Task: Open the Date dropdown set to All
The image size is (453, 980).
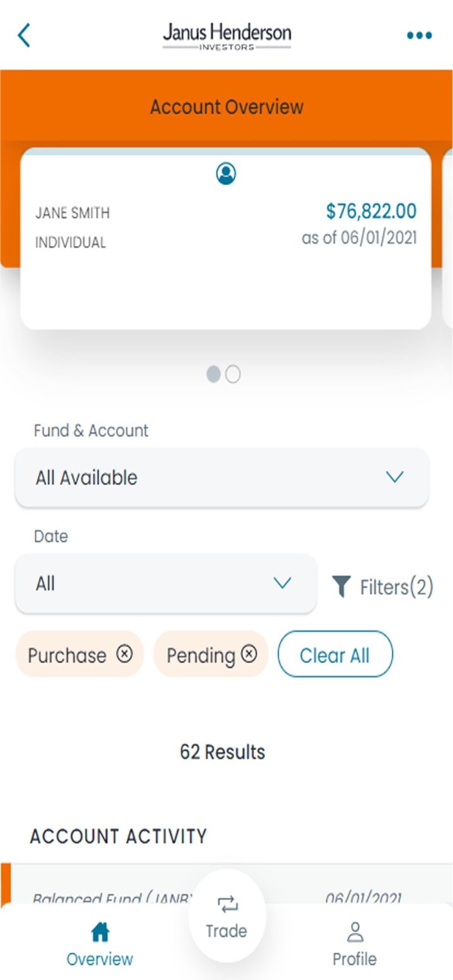Action: [x=165, y=583]
